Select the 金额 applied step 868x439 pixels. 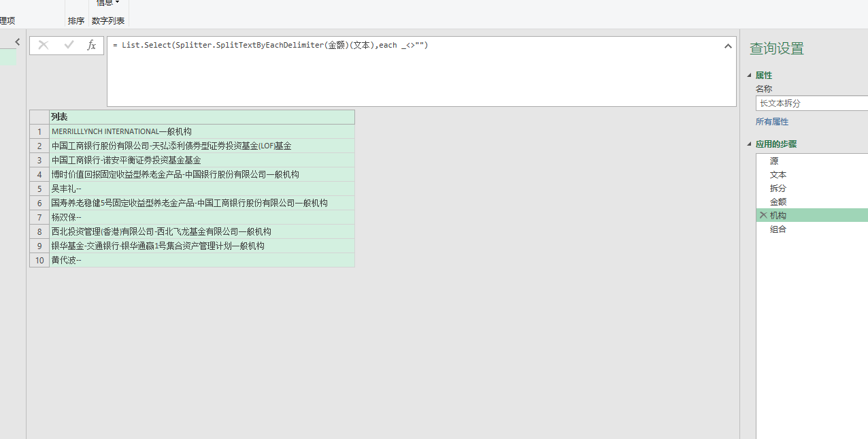coord(812,202)
